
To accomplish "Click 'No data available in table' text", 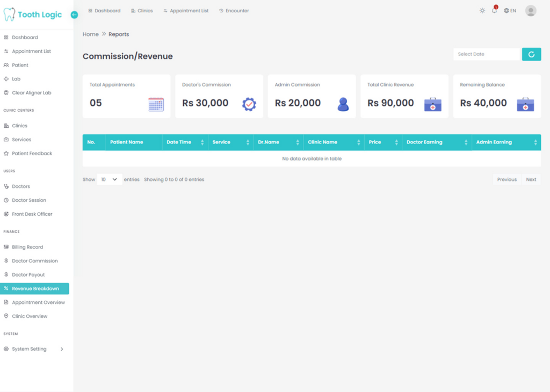I will pos(312,159).
